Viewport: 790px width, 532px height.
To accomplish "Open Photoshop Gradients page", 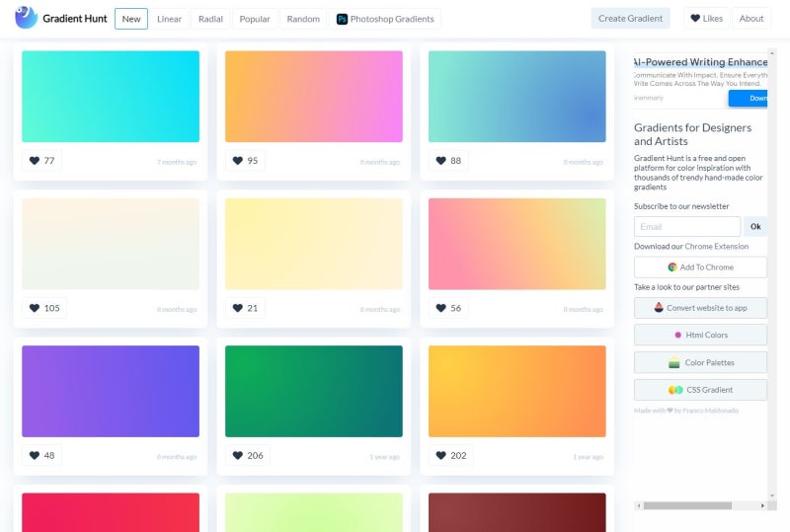I will pos(385,19).
